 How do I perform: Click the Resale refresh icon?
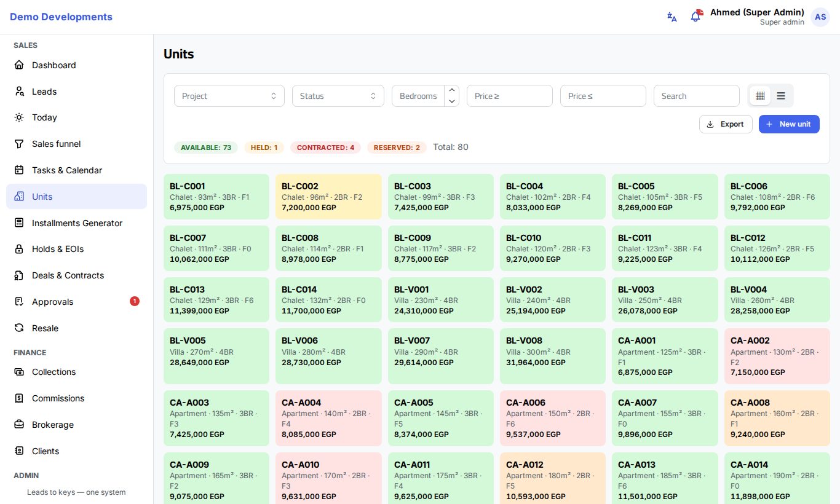click(x=19, y=328)
